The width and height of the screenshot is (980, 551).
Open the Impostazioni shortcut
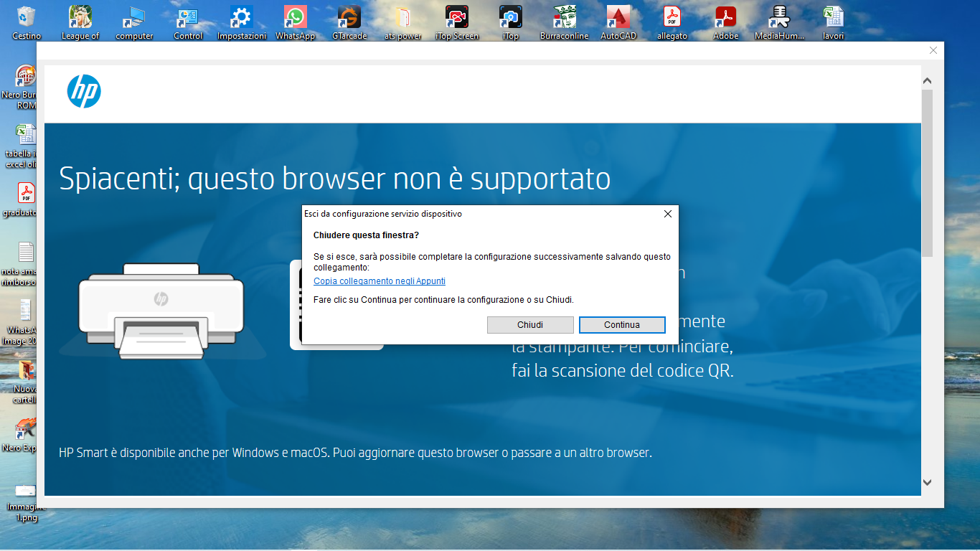tap(241, 16)
